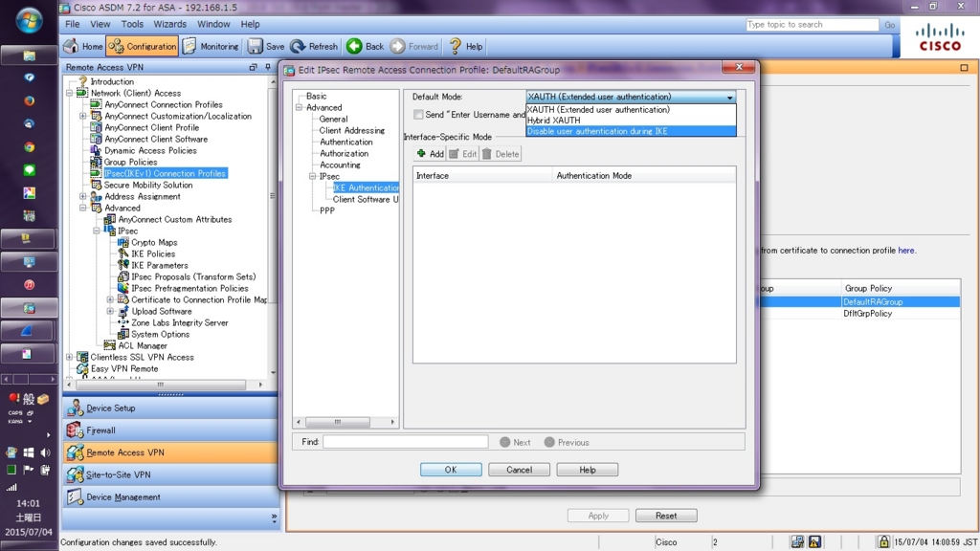This screenshot has width=980, height=551.
Task: Click the Go search button
Action: [x=889, y=24]
